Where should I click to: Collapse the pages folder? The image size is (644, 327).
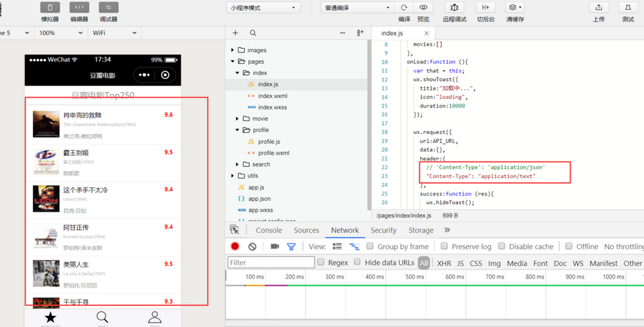click(x=232, y=62)
